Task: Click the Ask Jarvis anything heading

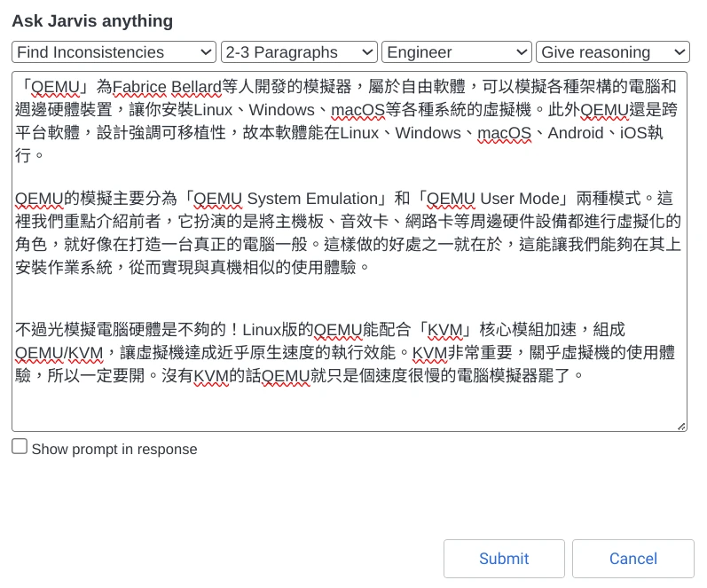Action: [92, 20]
